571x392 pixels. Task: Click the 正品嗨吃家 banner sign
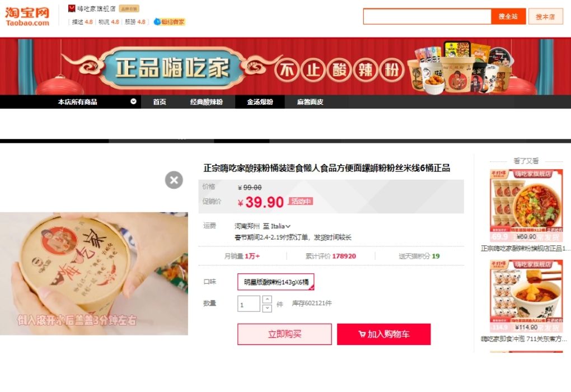click(x=172, y=68)
